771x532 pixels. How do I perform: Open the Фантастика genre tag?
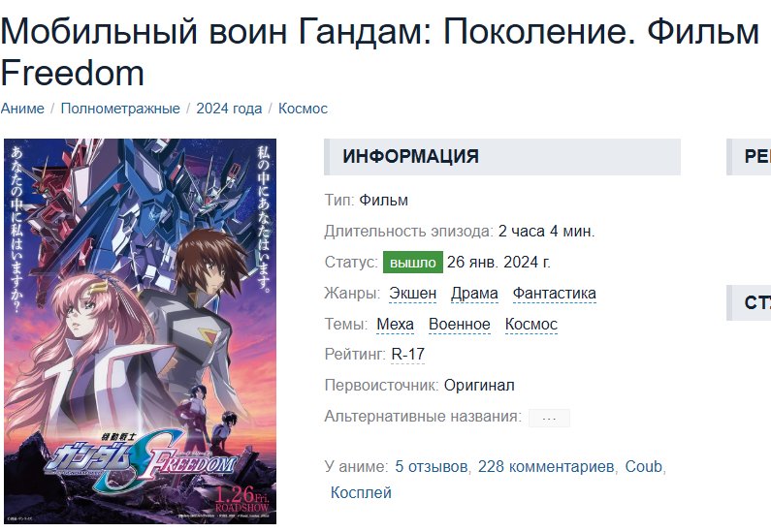(x=554, y=294)
